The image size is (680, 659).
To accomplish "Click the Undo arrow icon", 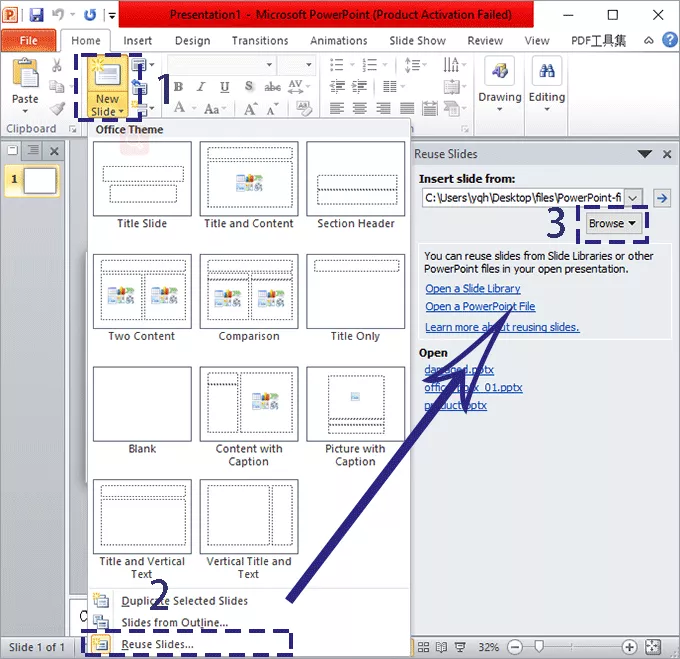I will [x=58, y=15].
